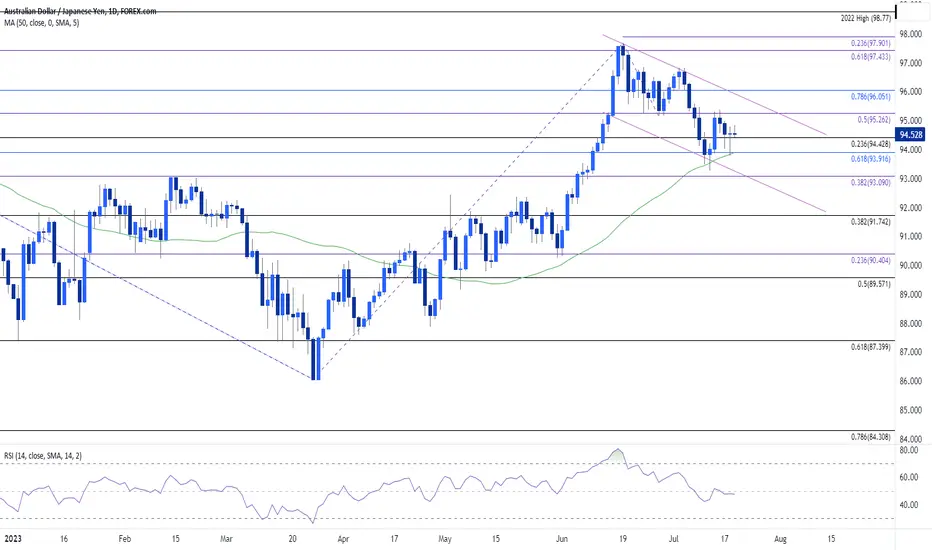
Task: Click the 98.000 price axis value
Action: [x=911, y=34]
